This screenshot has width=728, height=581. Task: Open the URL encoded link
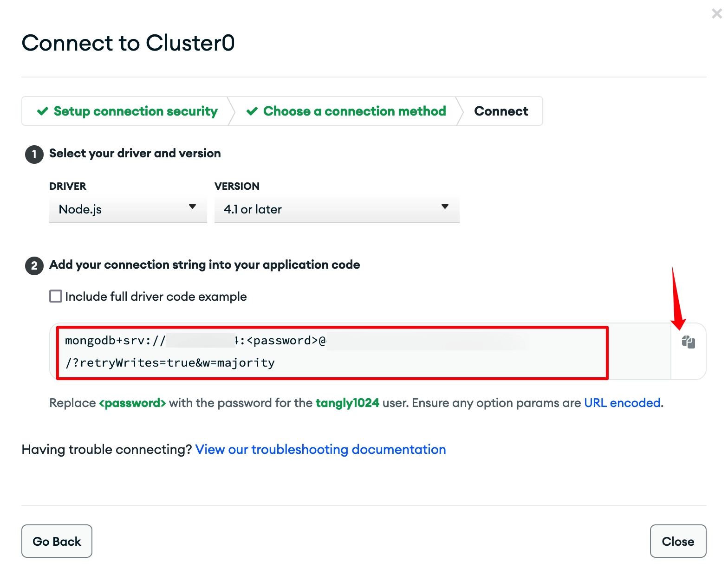tap(622, 403)
